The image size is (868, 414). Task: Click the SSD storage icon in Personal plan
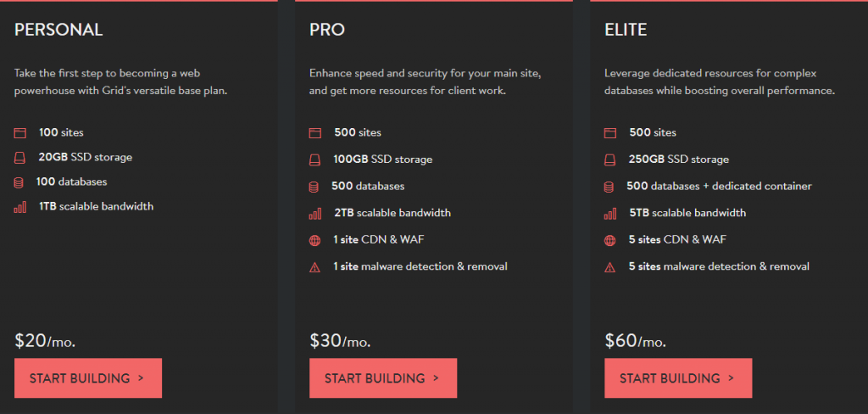click(x=19, y=158)
